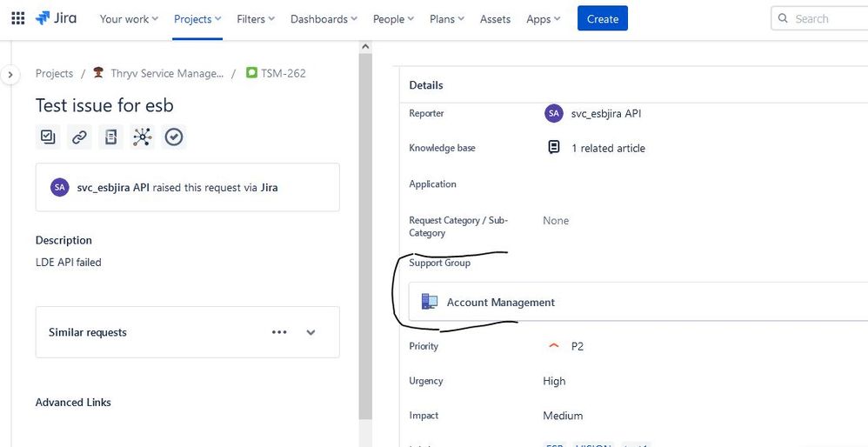Open the Filters menu

tap(256, 19)
